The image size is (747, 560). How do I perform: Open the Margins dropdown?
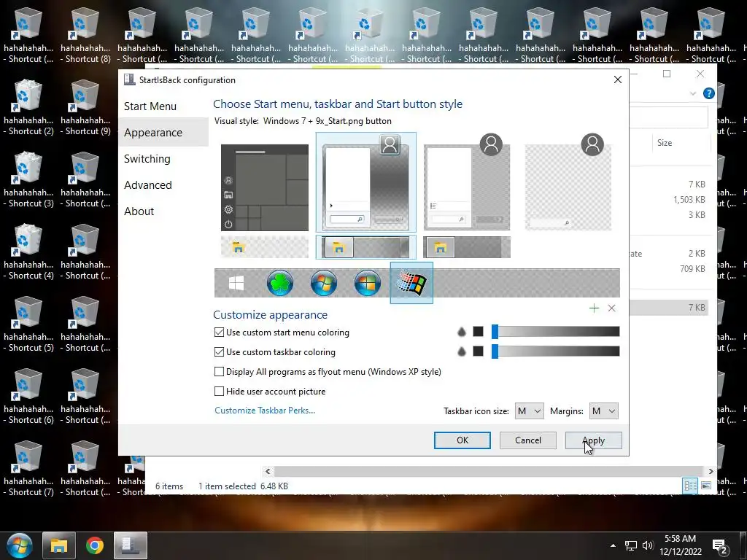(x=603, y=411)
